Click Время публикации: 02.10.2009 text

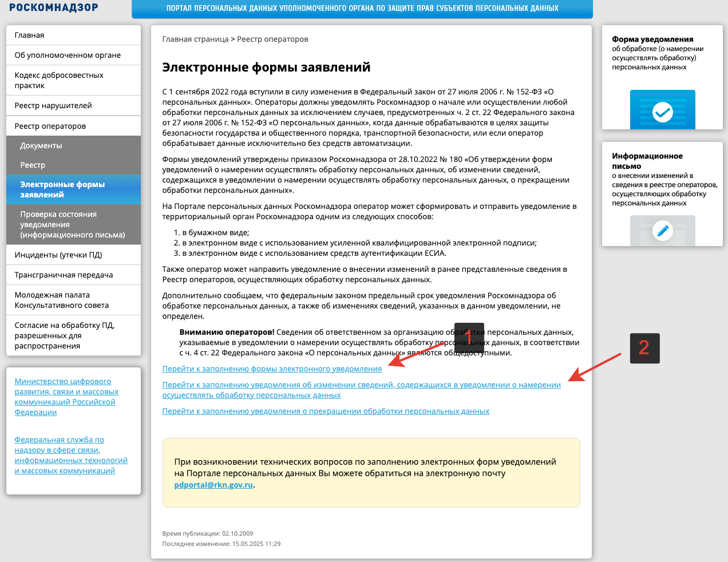(208, 533)
